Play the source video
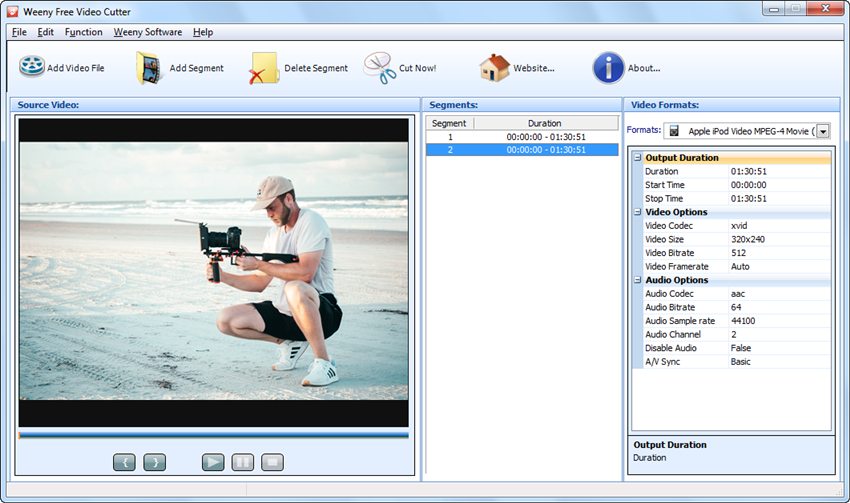850x503 pixels. tap(213, 462)
